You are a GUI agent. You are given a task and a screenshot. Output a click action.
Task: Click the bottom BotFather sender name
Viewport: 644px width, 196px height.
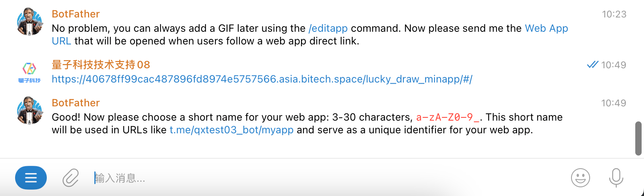pos(76,103)
